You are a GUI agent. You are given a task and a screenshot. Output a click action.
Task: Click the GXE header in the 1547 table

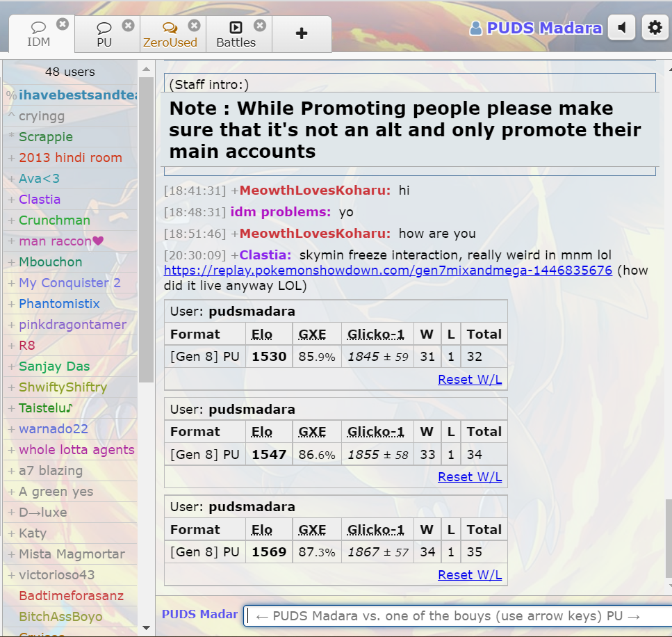[312, 432]
